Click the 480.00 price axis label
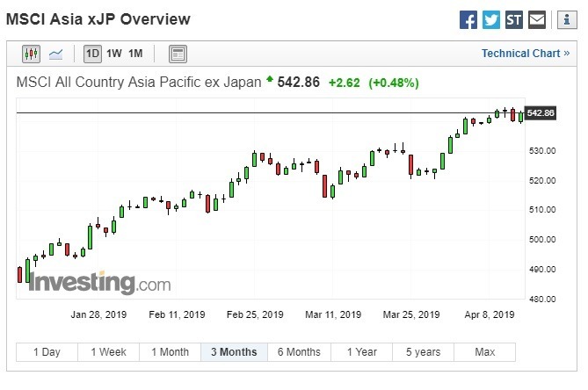The width and height of the screenshot is (588, 390). [542, 300]
